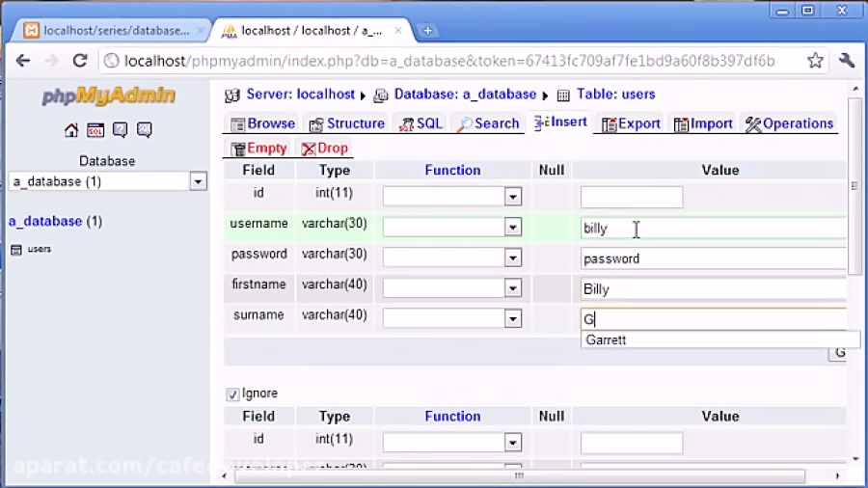Screen dimensions: 868x488
Task: Click the vertical scrollbar up arrow
Action: [x=855, y=89]
